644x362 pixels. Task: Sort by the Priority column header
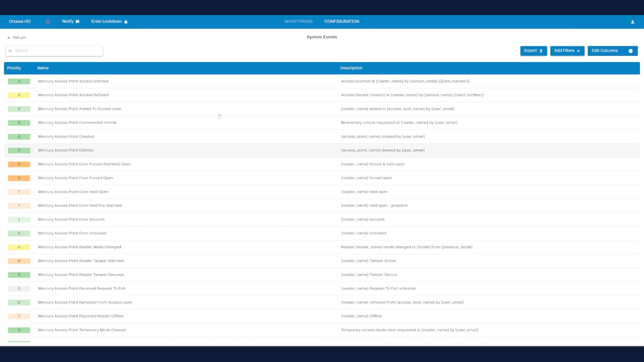(14, 68)
